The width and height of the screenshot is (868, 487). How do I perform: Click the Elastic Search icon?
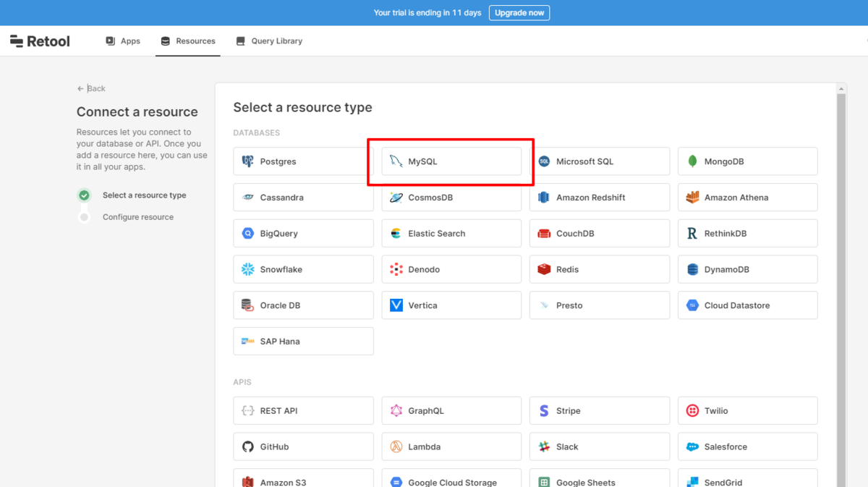coord(396,234)
